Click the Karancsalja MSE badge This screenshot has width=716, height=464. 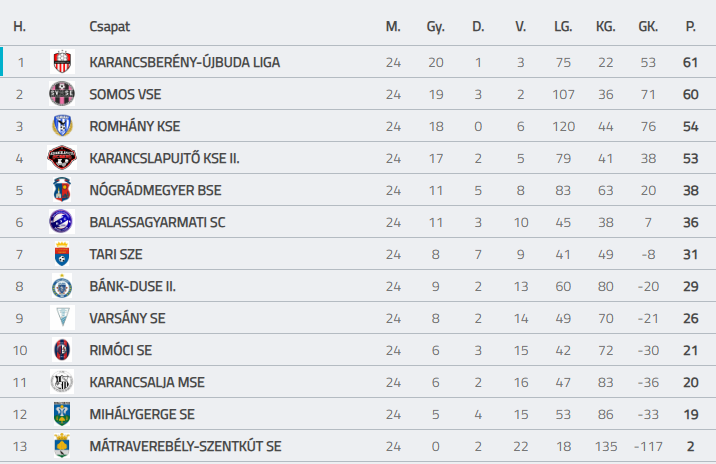click(x=62, y=382)
